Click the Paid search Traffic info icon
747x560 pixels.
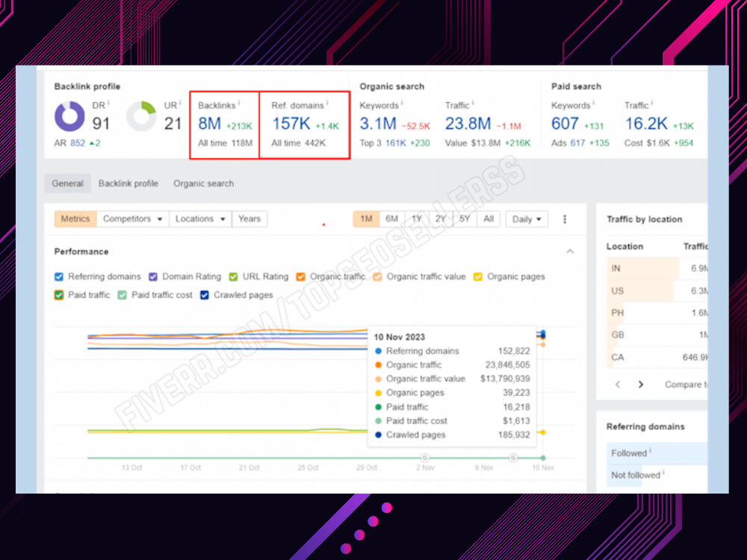tap(651, 103)
